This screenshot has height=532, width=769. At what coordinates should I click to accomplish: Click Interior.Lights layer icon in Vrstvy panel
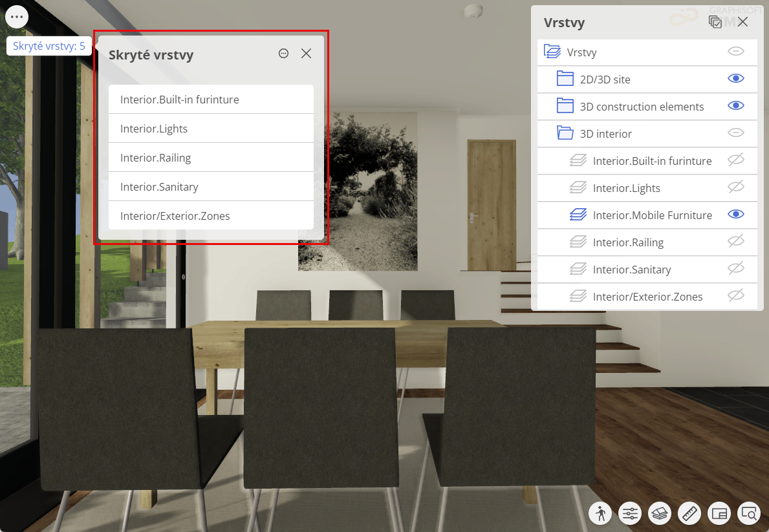578,187
